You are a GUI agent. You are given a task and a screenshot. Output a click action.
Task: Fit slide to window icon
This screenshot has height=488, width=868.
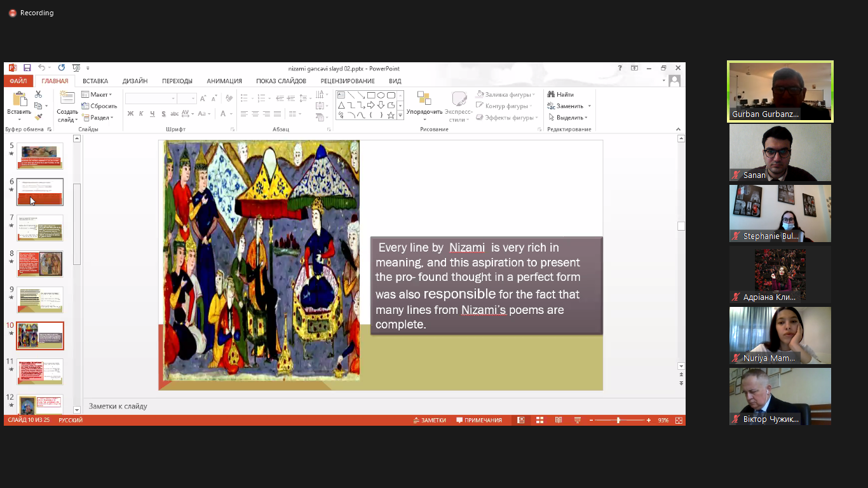[x=679, y=420]
